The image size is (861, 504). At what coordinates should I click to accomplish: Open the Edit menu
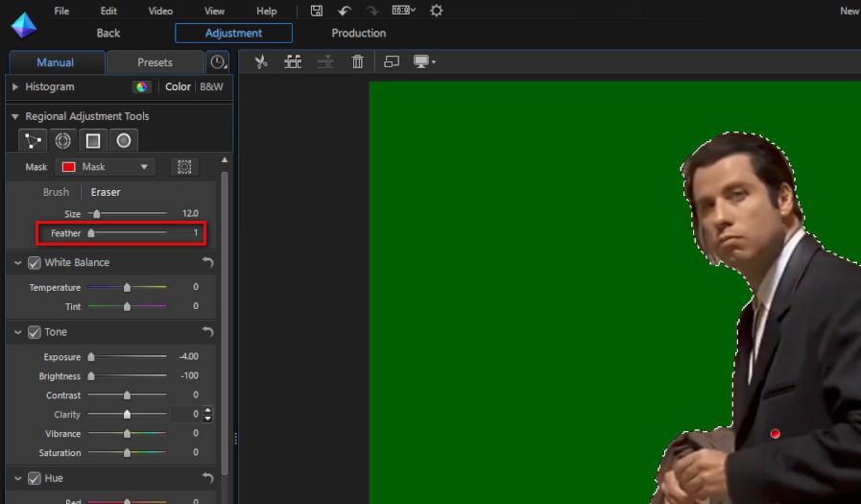coord(108,11)
